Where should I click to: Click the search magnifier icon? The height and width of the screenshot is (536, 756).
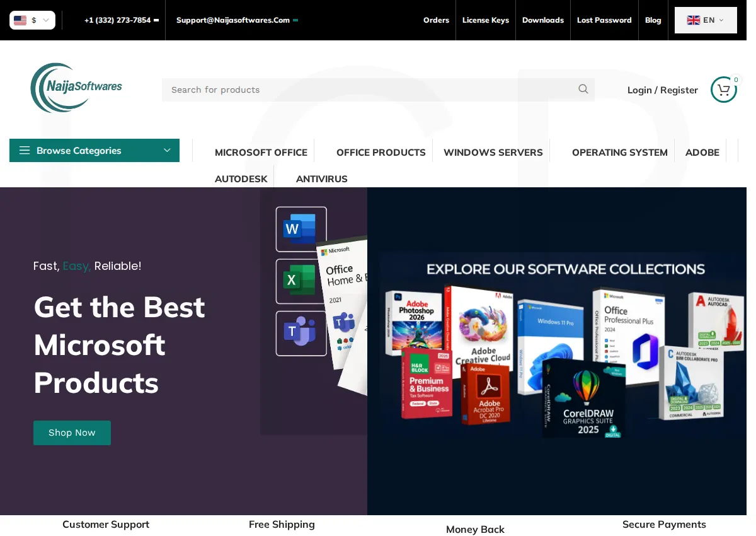583,90
